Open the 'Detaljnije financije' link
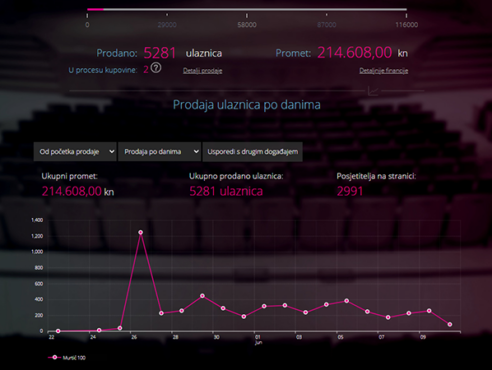The image size is (492, 370). tap(384, 71)
